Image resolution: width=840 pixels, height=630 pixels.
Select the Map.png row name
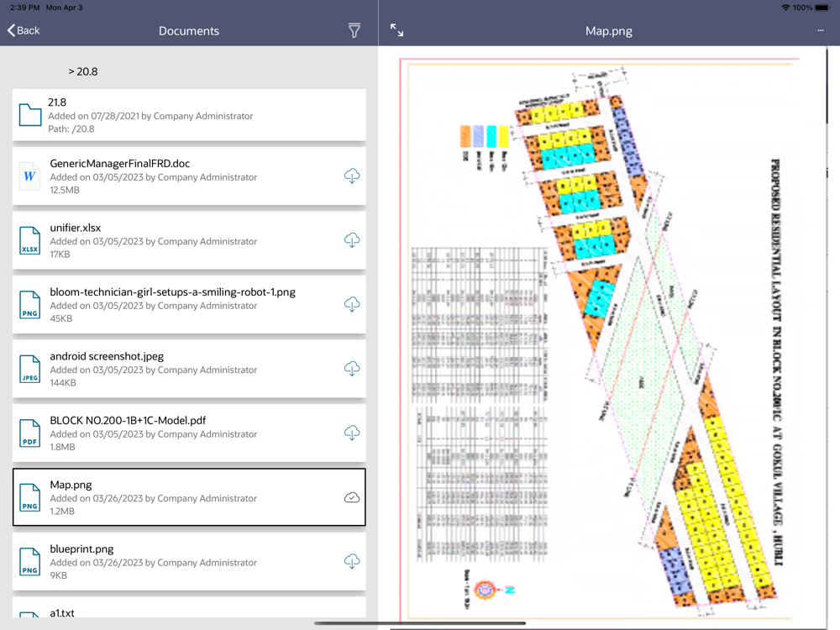[x=71, y=485]
